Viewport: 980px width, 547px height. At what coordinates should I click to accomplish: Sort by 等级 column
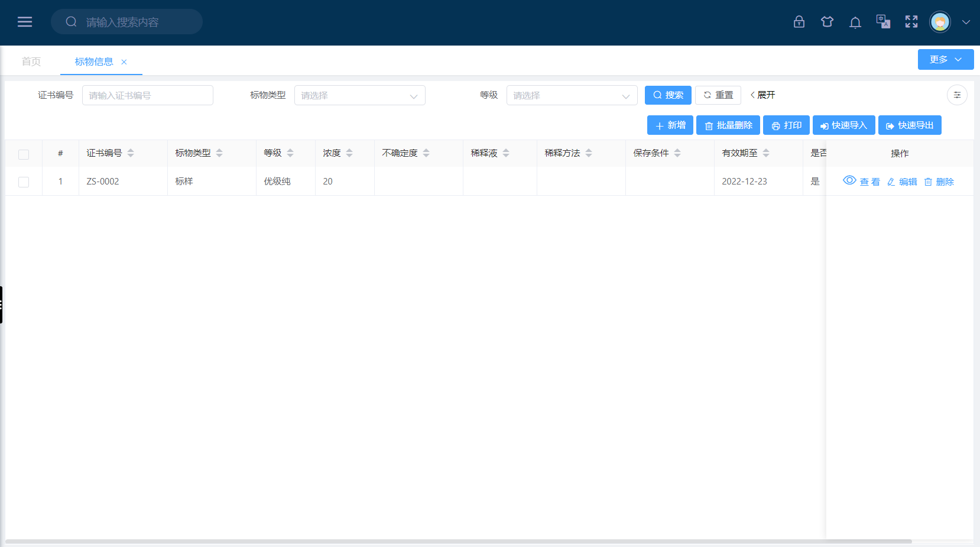point(290,153)
